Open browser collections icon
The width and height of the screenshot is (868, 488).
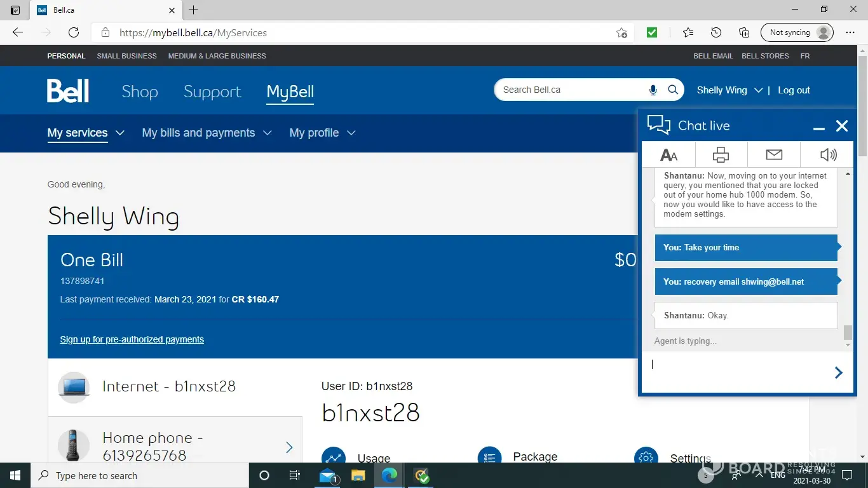pyautogui.click(x=744, y=32)
